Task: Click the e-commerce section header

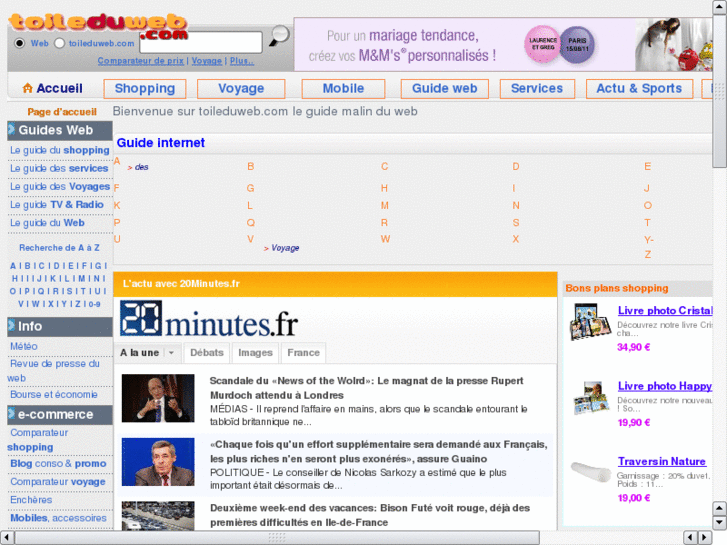Action: tap(60, 415)
